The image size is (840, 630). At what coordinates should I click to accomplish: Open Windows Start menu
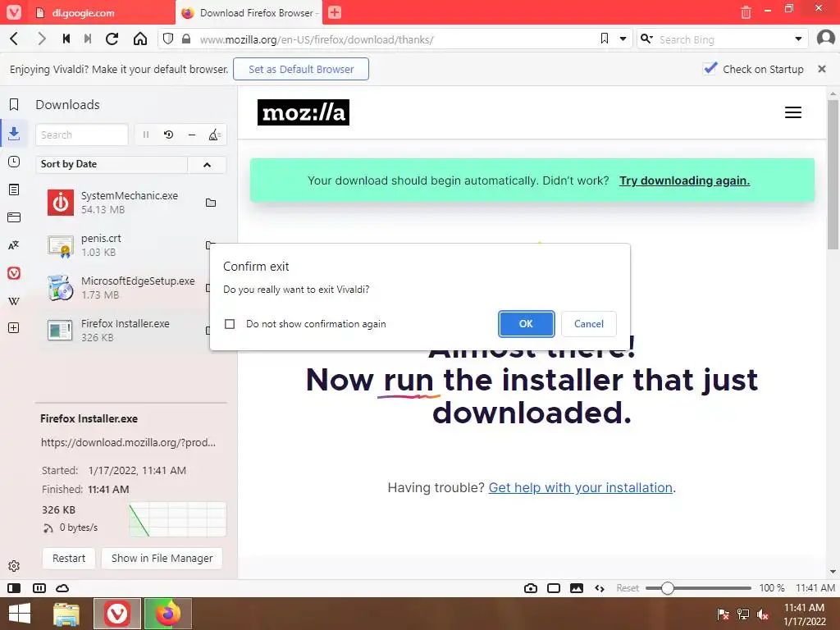click(x=20, y=614)
